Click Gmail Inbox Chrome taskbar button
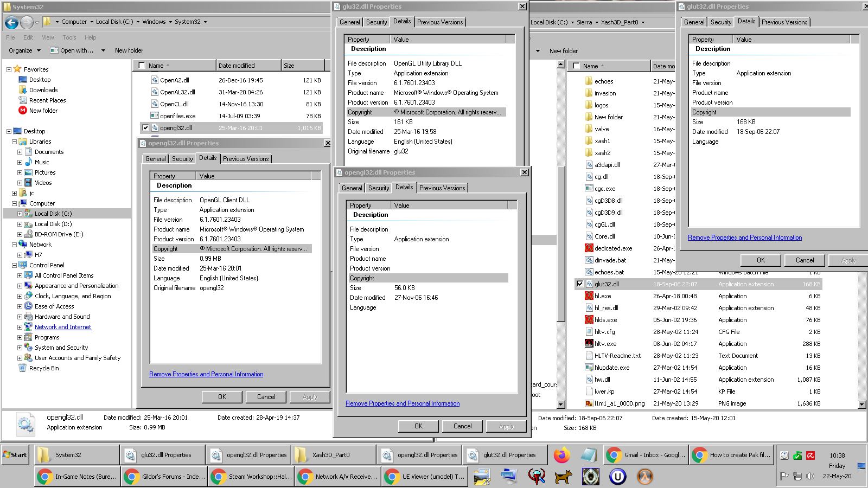Viewport: 868px width, 488px height. coord(646,455)
